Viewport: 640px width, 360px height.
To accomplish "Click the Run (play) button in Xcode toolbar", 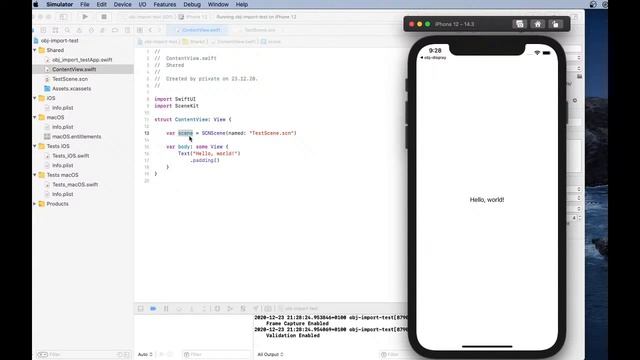I will coord(85,17).
